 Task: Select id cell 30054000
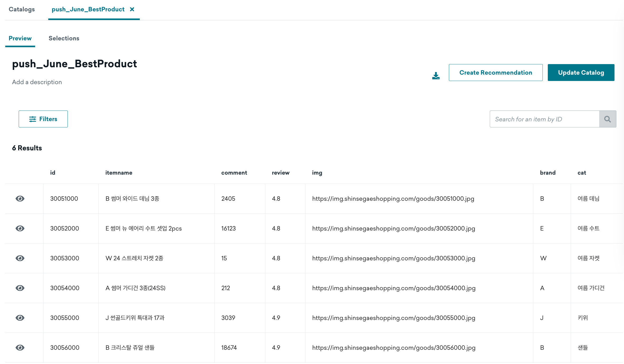point(65,288)
